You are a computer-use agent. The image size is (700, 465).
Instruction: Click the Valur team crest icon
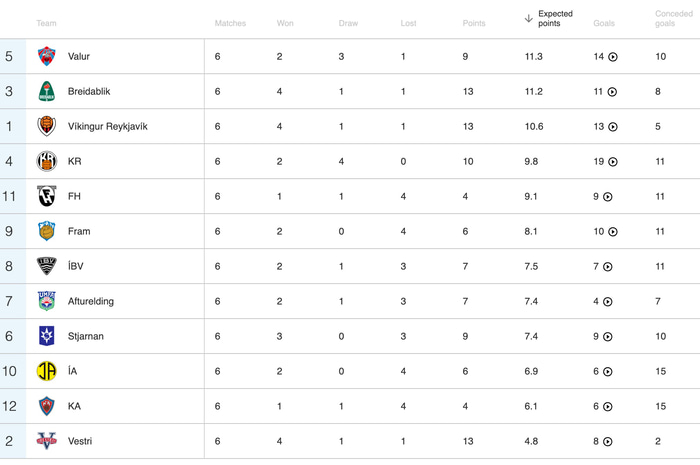46,57
